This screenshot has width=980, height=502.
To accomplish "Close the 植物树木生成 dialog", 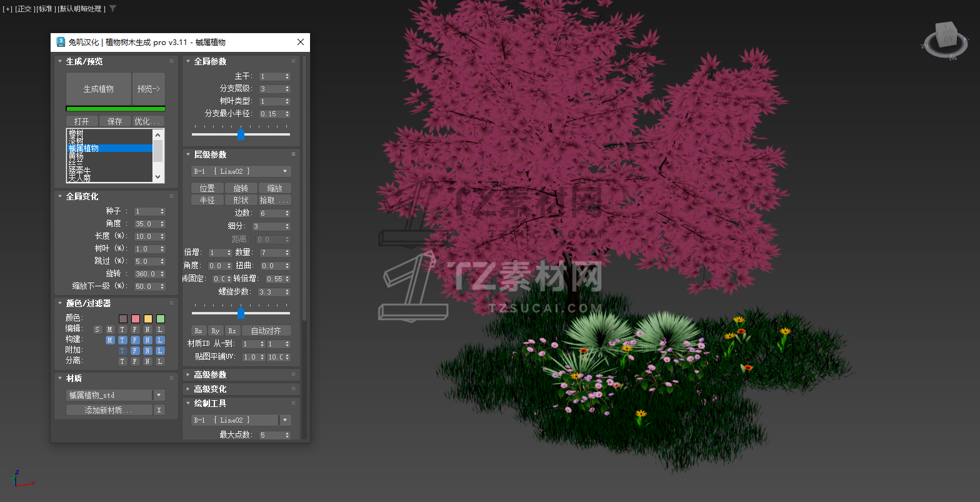I will 301,42.
